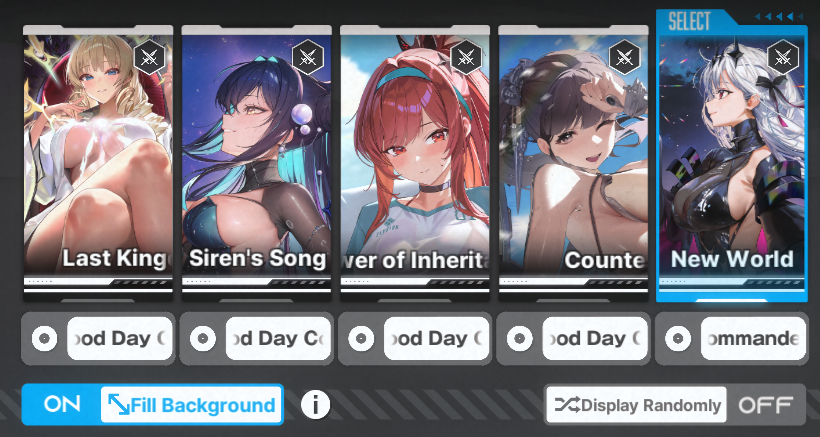Click the crossed-swords badge on the red-haired card
This screenshot has width=820, height=437.
pyautogui.click(x=466, y=57)
